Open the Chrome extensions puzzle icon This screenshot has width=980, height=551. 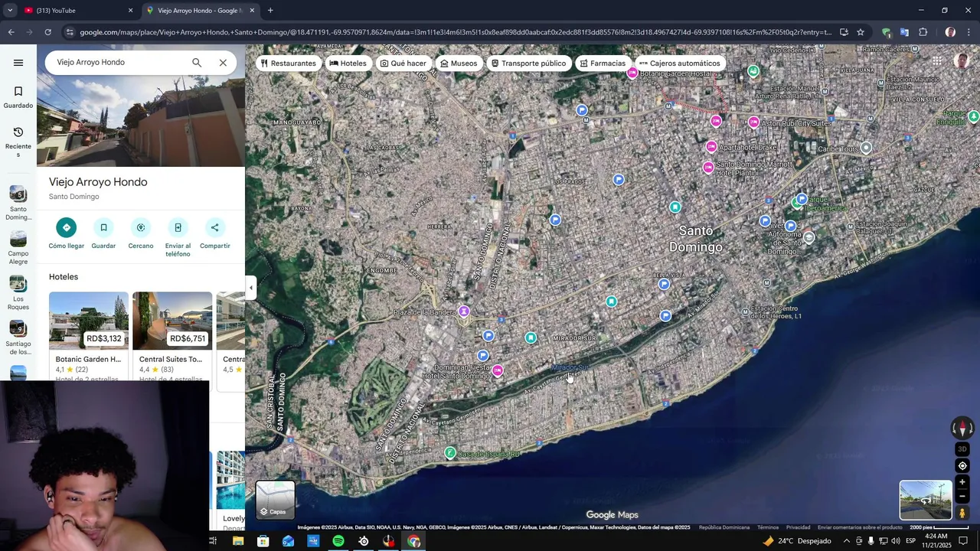coord(923,32)
